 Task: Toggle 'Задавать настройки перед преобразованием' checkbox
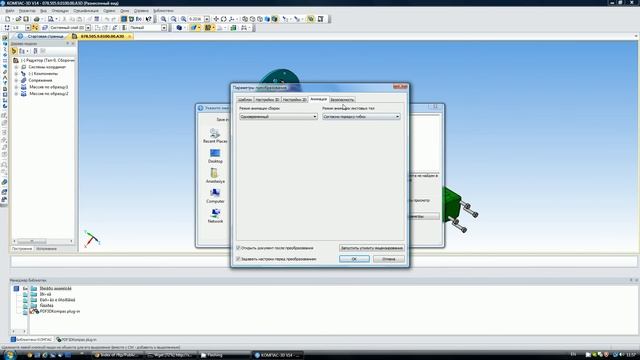coord(238,259)
